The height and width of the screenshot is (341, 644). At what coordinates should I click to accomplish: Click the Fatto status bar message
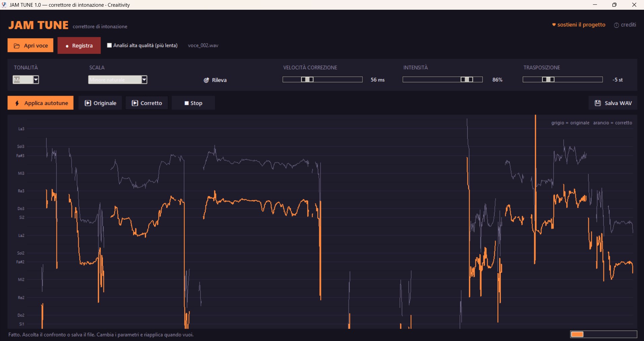pyautogui.click(x=101, y=335)
